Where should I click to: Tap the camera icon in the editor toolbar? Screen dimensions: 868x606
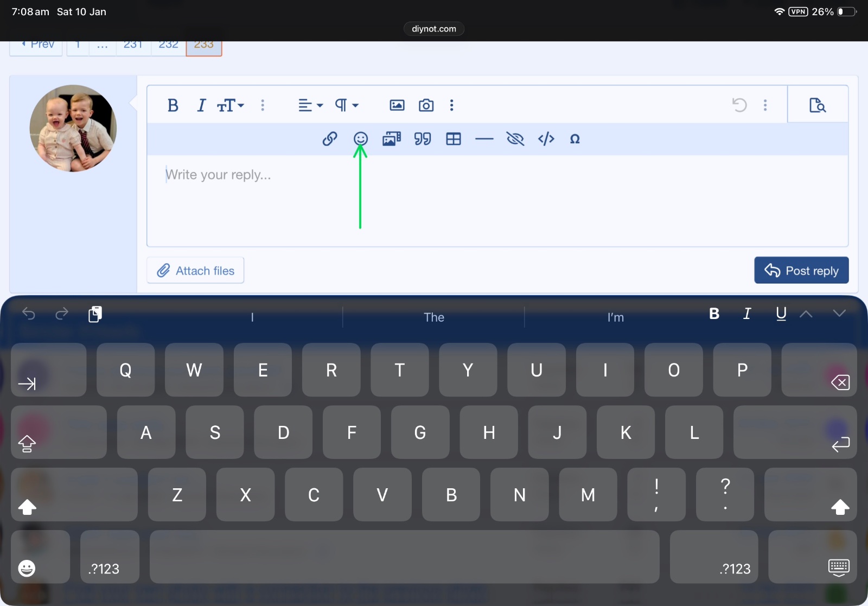point(426,105)
